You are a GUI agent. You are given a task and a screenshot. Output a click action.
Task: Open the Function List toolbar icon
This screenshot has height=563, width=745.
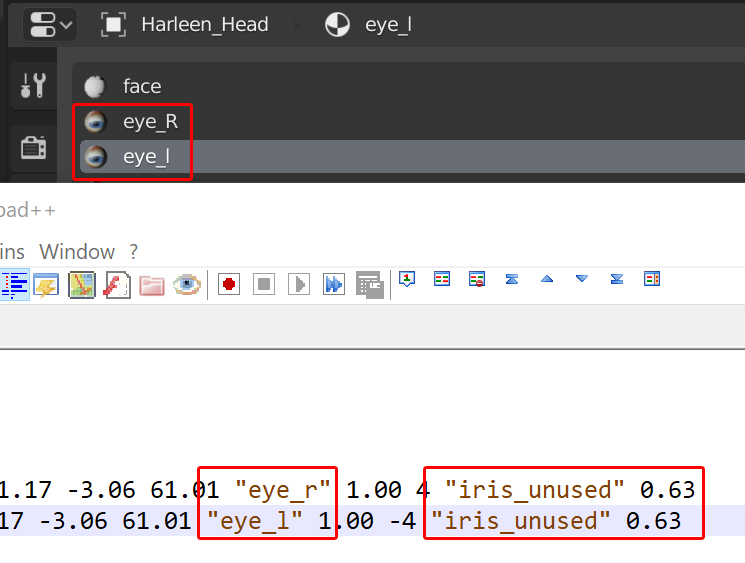click(117, 285)
